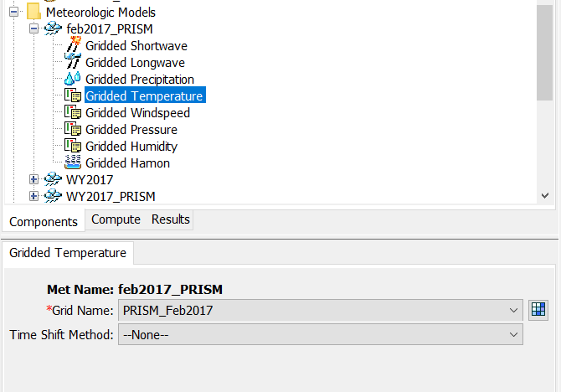561x392 pixels.
Task: Switch to the Results tab
Action: point(171,219)
